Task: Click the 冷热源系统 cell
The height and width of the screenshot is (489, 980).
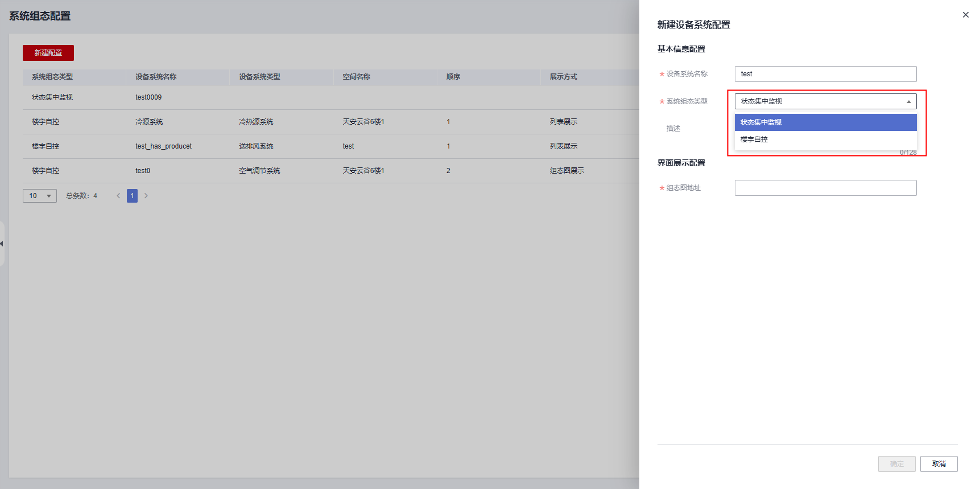Action: click(256, 122)
